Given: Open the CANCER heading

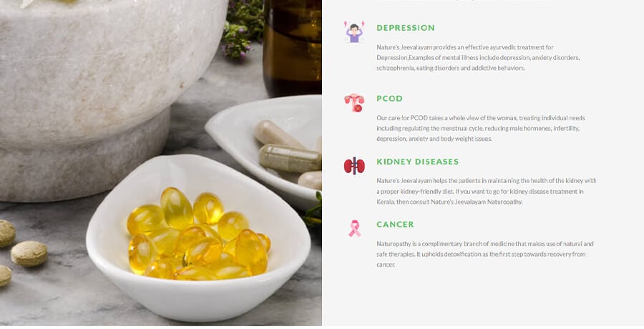Looking at the screenshot, I should [x=395, y=225].
